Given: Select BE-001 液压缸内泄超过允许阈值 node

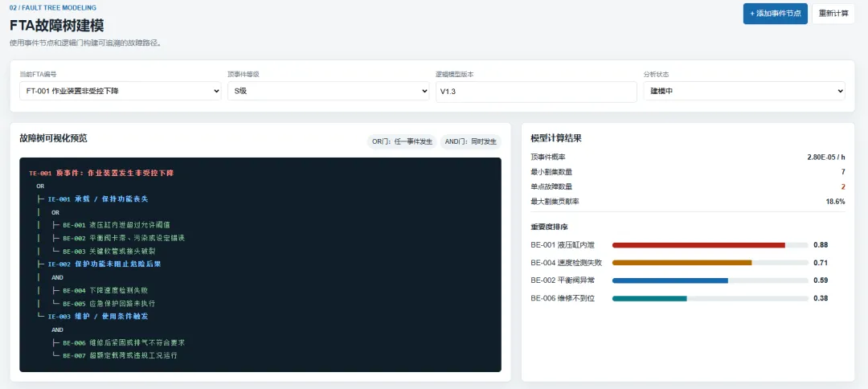Looking at the screenshot, I should (x=117, y=225).
